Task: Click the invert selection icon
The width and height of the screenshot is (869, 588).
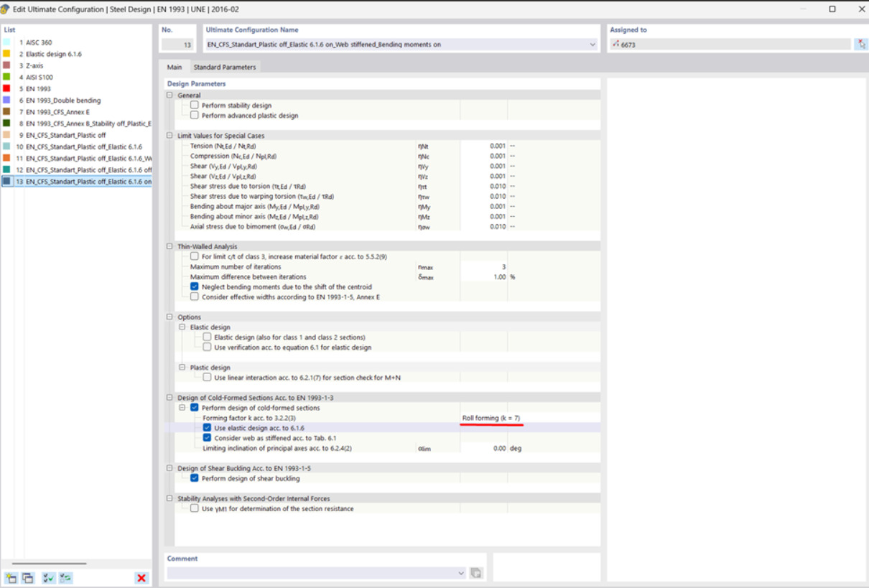Action: pyautogui.click(x=65, y=578)
